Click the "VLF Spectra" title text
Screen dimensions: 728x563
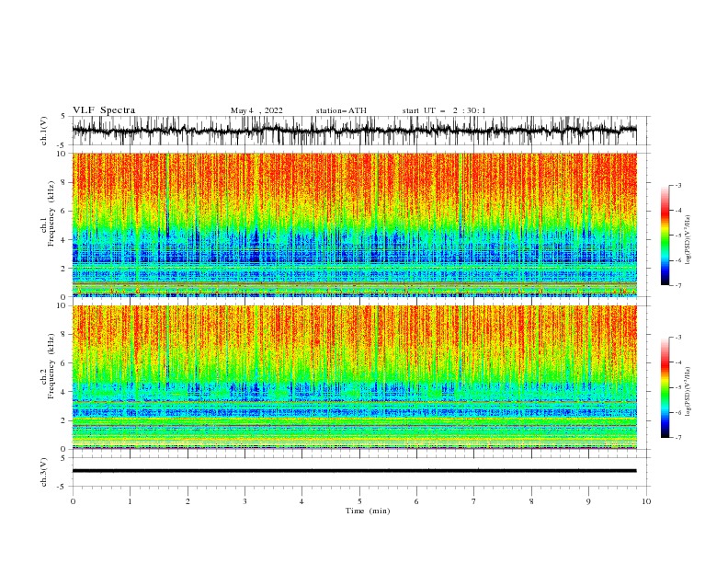(104, 110)
